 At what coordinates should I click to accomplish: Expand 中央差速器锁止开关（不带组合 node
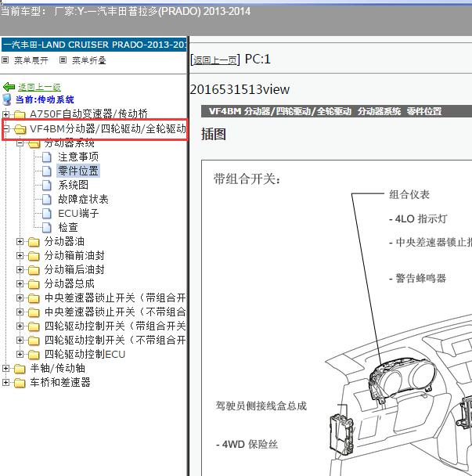pos(20,312)
